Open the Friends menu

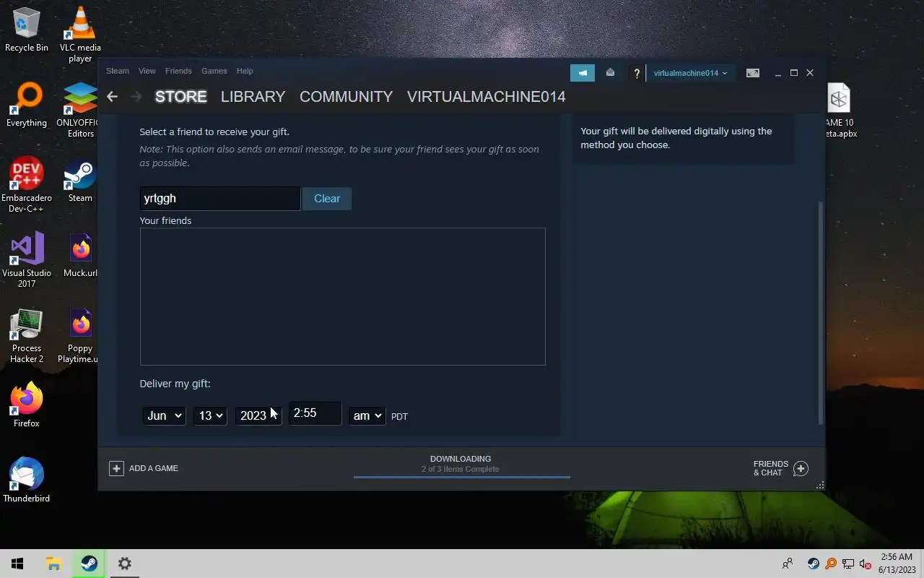click(x=178, y=71)
